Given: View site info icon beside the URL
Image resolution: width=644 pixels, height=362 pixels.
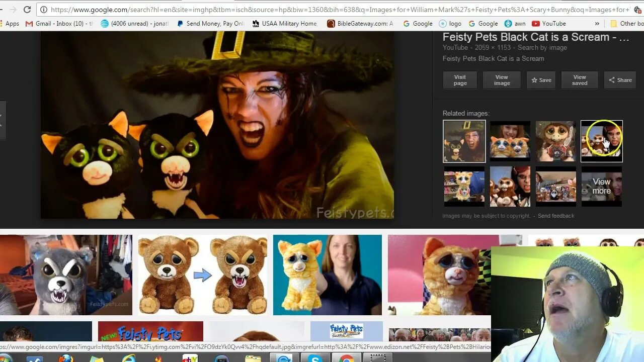Looking at the screenshot, I should (44, 10).
